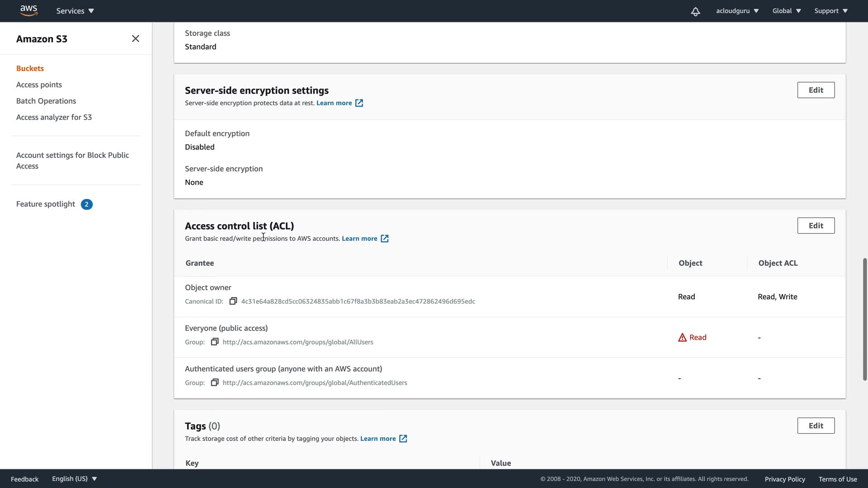868x488 pixels.
Task: Open Batch Operations in sidebar
Action: [46, 101]
